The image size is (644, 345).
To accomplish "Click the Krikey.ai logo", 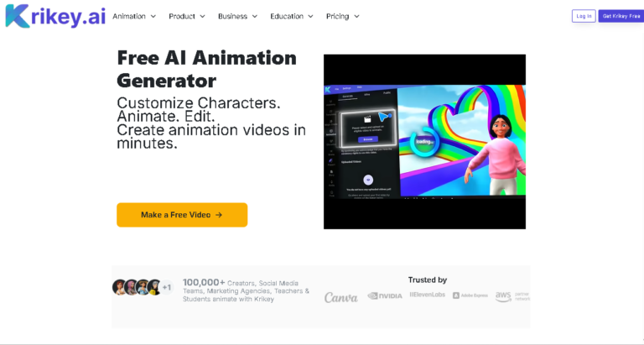I will tap(55, 17).
